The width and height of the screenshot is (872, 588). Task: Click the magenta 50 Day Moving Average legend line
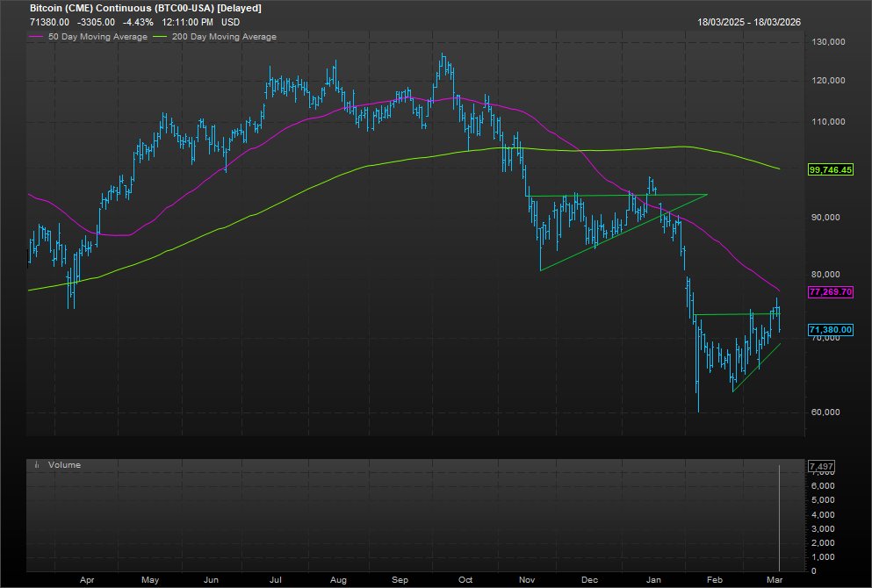[x=36, y=37]
